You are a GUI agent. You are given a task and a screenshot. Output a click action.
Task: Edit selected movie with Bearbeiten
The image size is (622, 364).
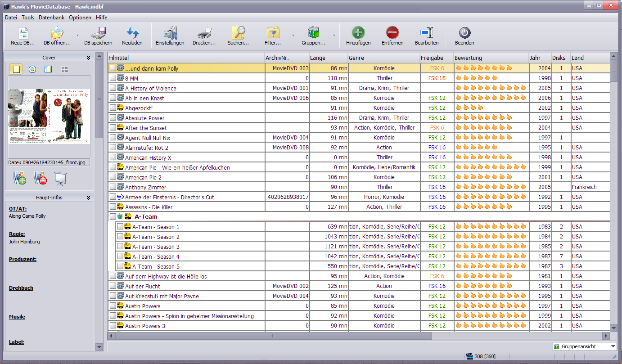(x=427, y=36)
